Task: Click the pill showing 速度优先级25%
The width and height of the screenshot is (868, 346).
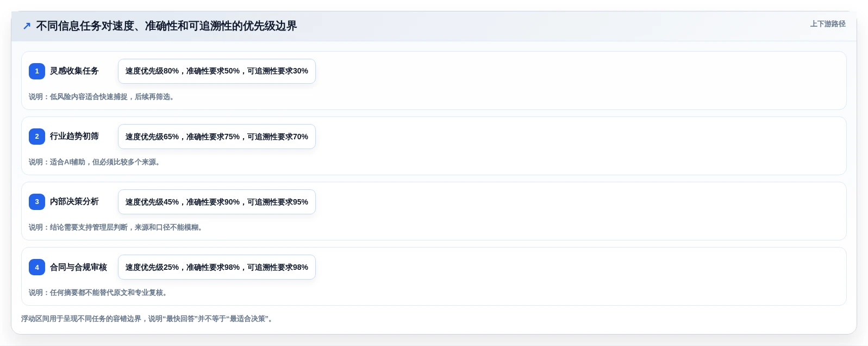Action: tap(217, 267)
